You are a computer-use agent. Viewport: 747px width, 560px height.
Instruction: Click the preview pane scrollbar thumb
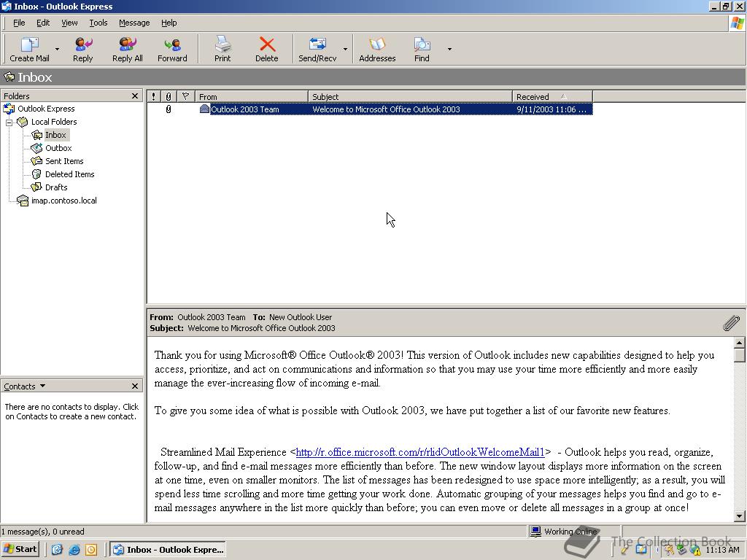[739, 355]
